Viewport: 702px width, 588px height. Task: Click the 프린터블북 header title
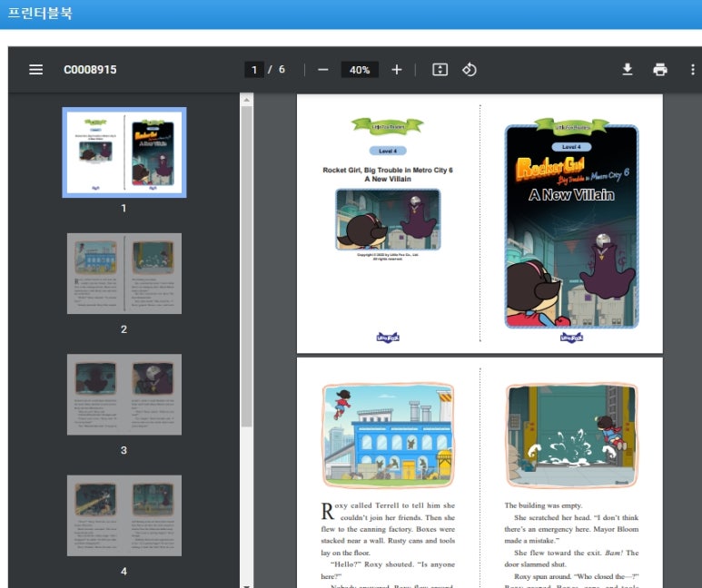pyautogui.click(x=40, y=13)
